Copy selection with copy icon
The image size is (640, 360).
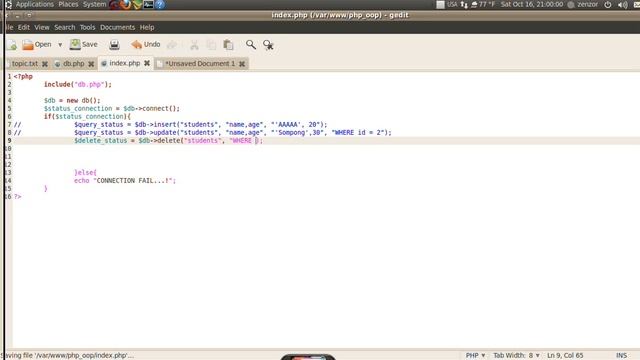point(211,44)
